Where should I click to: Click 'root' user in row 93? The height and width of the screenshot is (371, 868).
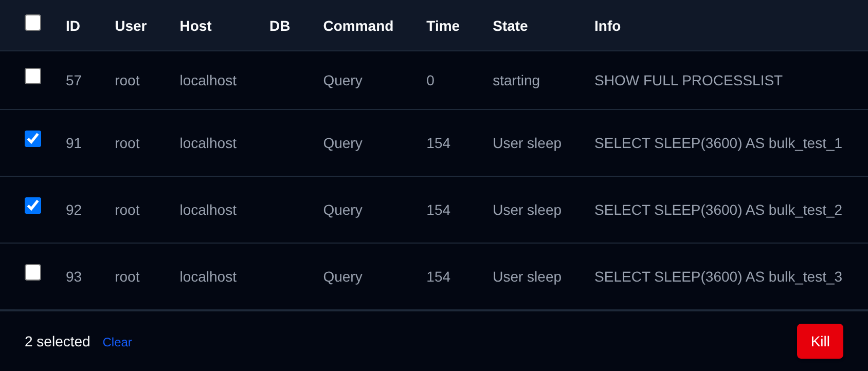pyautogui.click(x=127, y=277)
